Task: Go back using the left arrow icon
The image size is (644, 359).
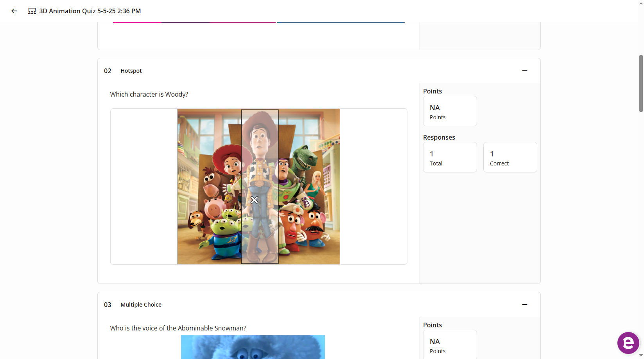Action: tap(14, 11)
